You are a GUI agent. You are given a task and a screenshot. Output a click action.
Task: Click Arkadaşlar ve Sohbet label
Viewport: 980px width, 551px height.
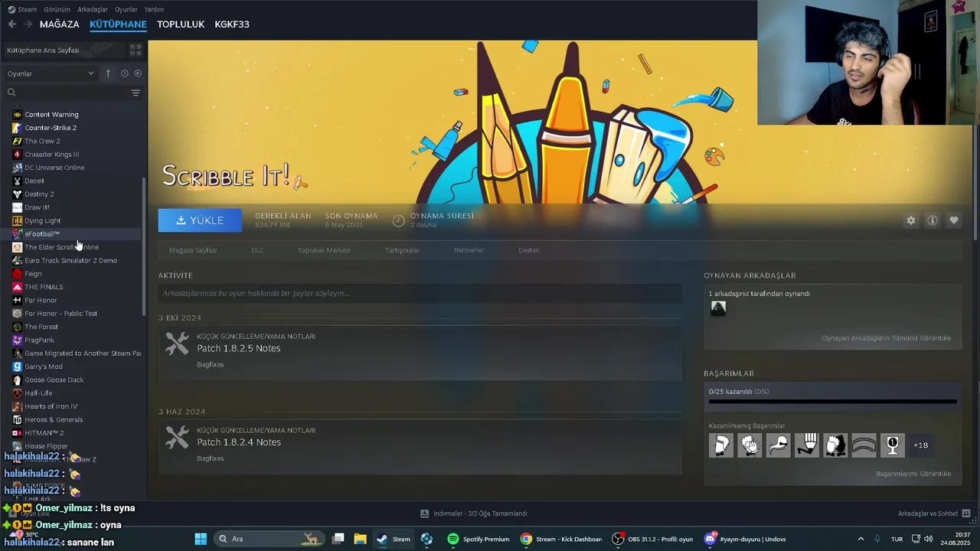point(928,514)
